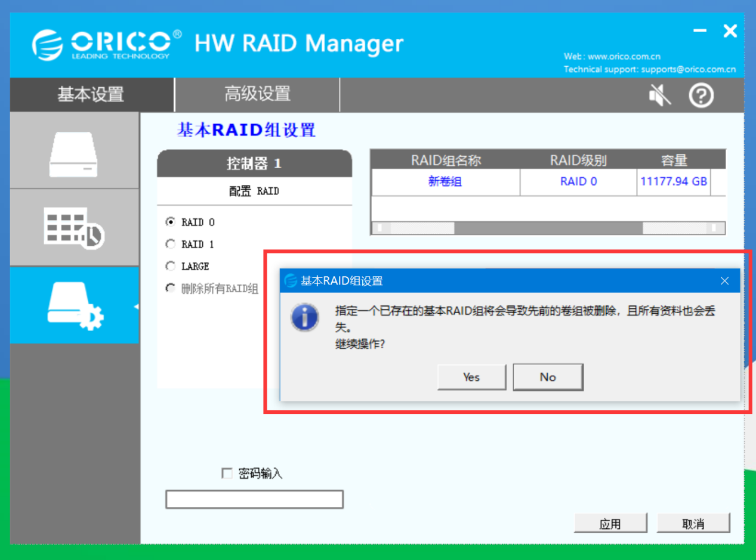This screenshot has height=560, width=756.
Task: Switch to 高级设置 tab
Action: coord(257,94)
